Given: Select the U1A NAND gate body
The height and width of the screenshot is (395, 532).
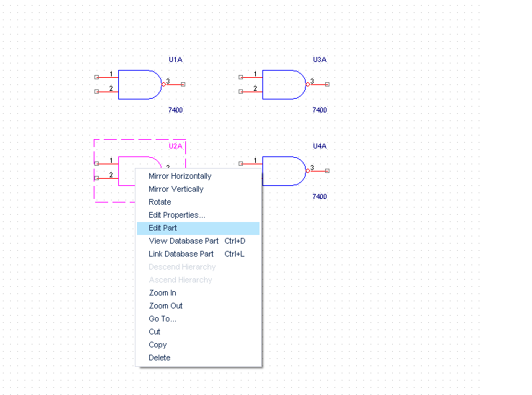Looking at the screenshot, I should (140, 84).
